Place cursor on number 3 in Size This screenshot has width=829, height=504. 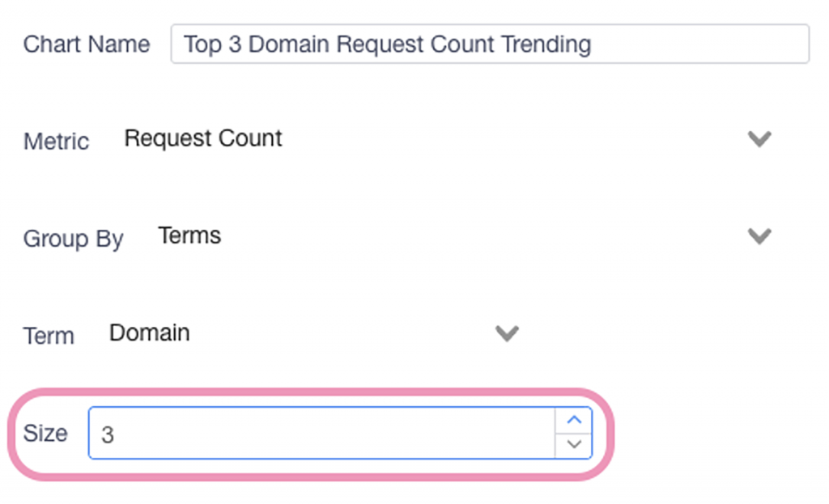click(108, 434)
